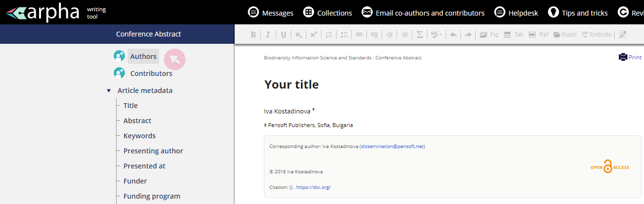Insert an Endnote
Image resolution: width=644 pixels, height=204 pixels.
(x=597, y=35)
